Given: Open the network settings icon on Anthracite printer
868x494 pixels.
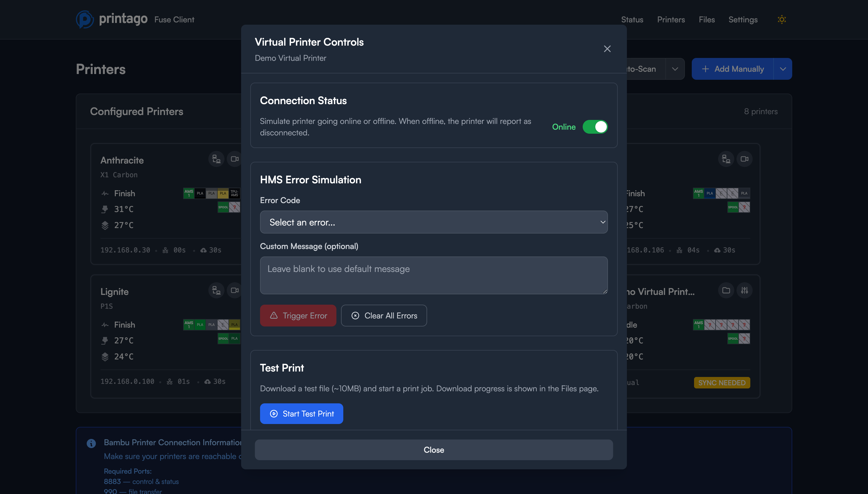Looking at the screenshot, I should tap(216, 159).
